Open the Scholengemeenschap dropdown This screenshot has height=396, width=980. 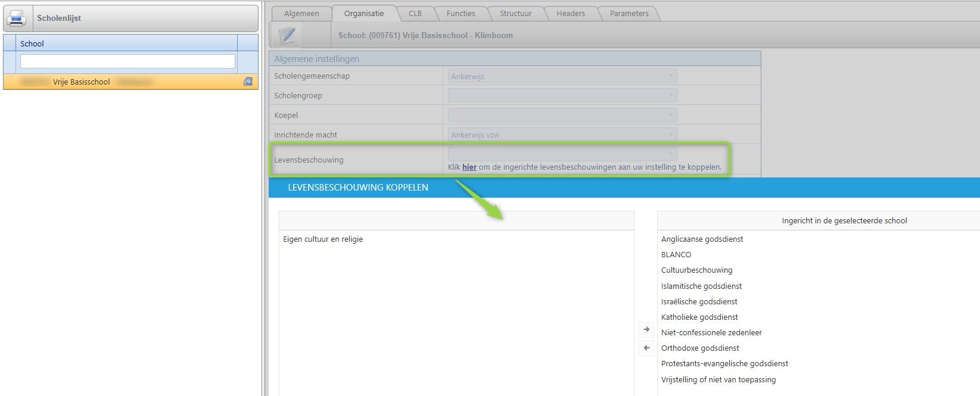[x=562, y=76]
